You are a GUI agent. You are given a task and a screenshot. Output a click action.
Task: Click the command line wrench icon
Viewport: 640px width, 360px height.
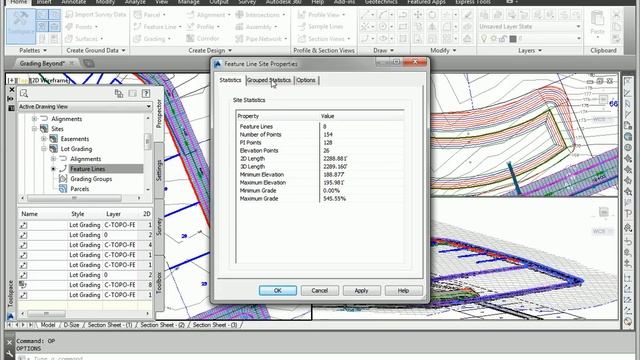10,354
